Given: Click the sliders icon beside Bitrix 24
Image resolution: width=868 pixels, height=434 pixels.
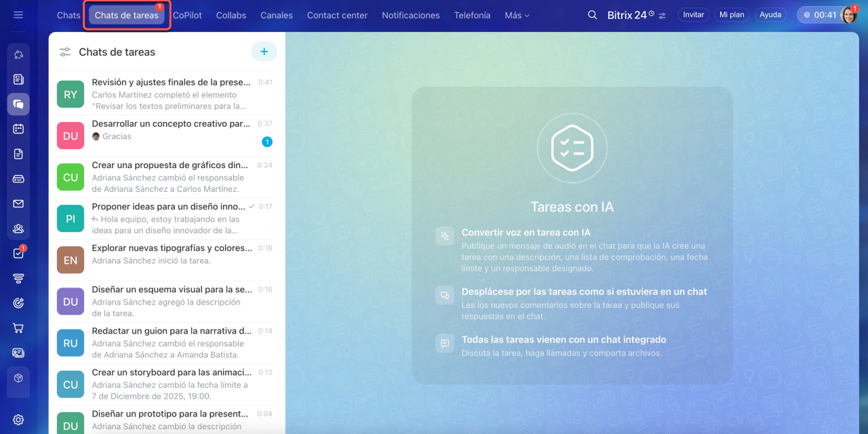Looking at the screenshot, I should [x=663, y=16].
